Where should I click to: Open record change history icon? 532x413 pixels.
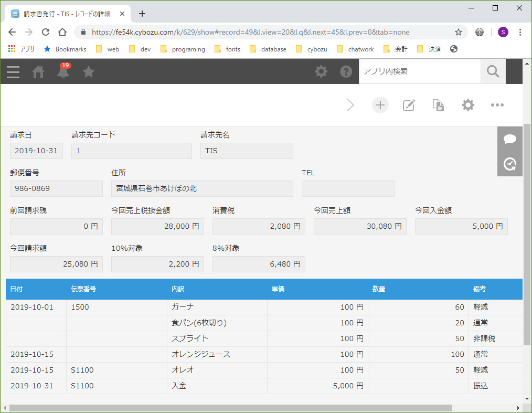coord(510,164)
